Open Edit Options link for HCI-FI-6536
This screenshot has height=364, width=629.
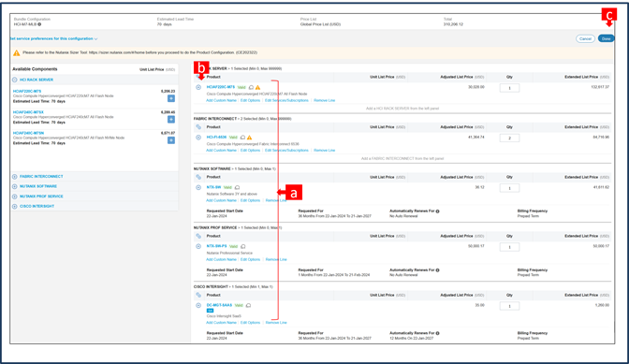250,151
